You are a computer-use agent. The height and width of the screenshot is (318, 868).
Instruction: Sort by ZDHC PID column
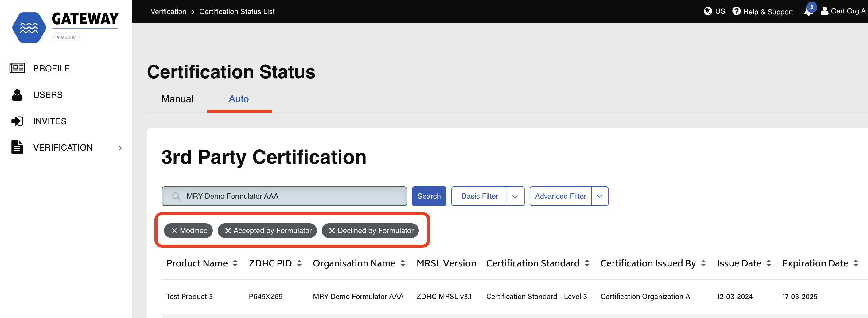tap(299, 263)
